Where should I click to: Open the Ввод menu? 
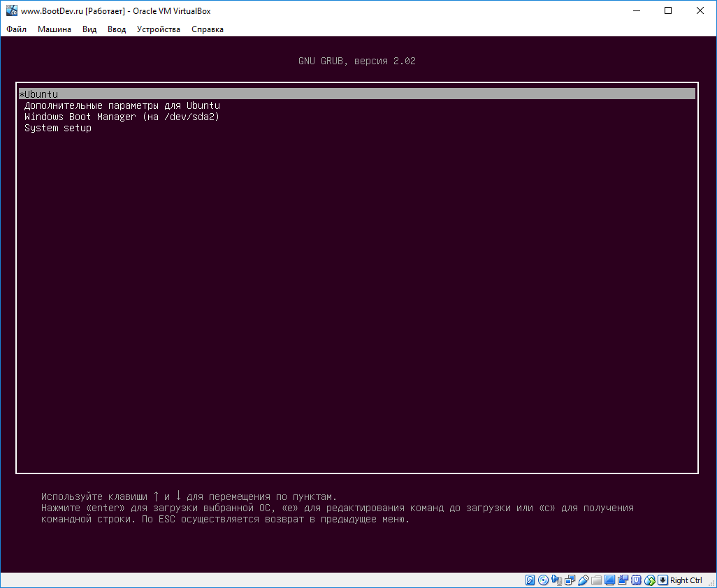point(117,29)
